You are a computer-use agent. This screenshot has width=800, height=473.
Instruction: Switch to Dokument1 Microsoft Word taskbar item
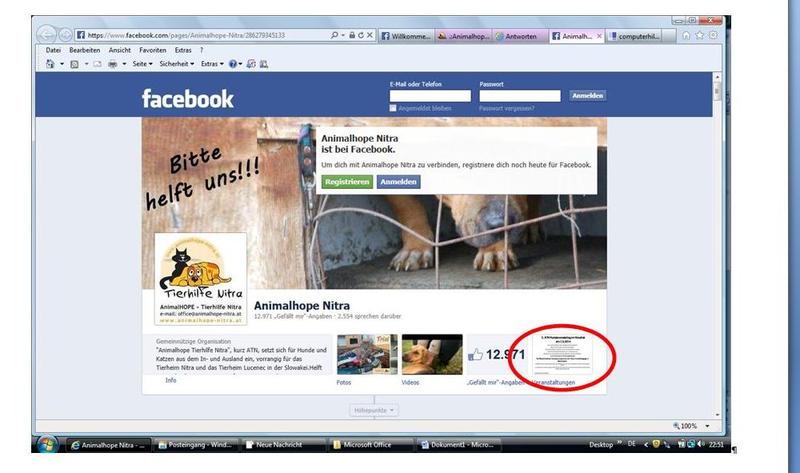tap(458, 445)
